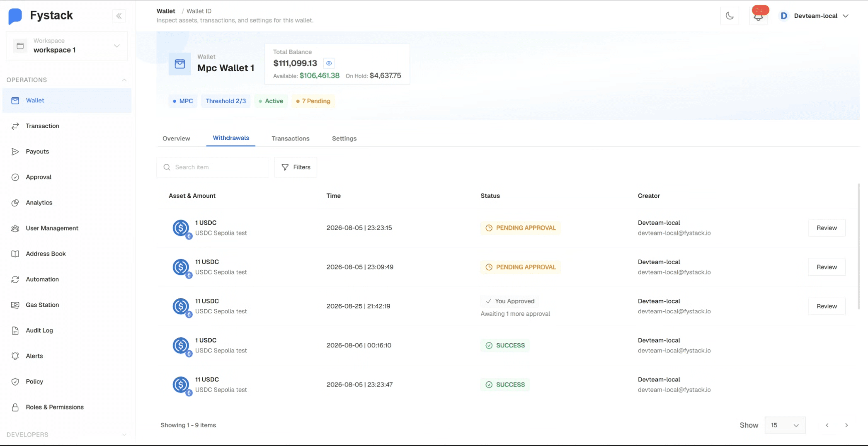Viewport: 868px width, 446px height.
Task: Click the Asset & Amount column header
Action: pos(192,196)
